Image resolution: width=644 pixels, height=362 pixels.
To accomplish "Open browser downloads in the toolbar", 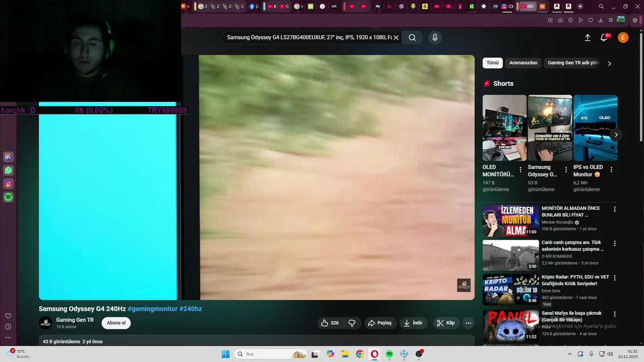I will coord(601,20).
